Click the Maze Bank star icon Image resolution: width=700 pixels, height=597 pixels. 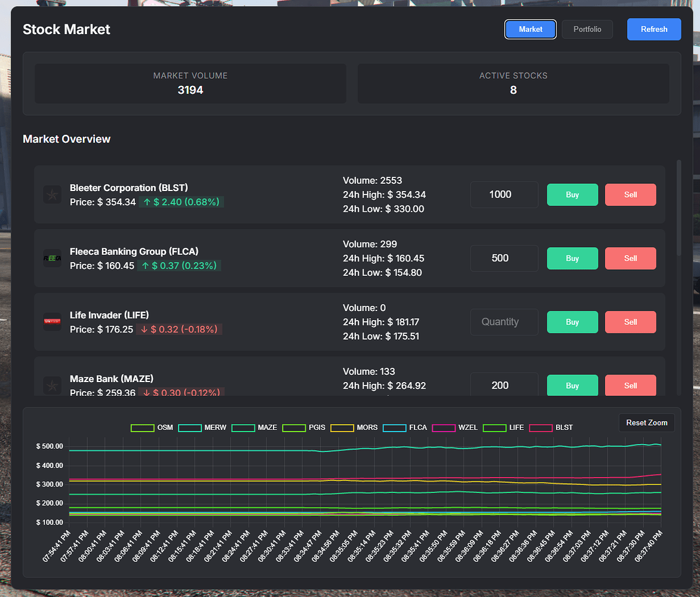point(52,385)
